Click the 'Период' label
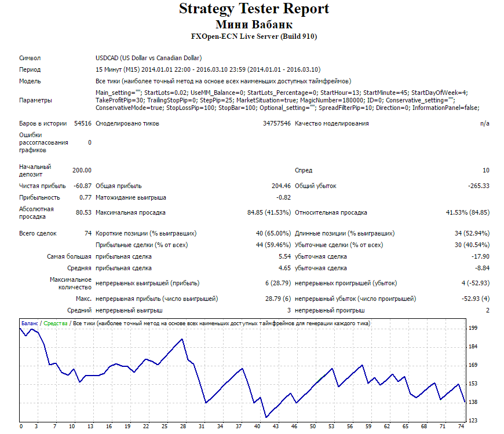Image resolution: width=504 pixels, height=434 pixels. click(x=30, y=69)
